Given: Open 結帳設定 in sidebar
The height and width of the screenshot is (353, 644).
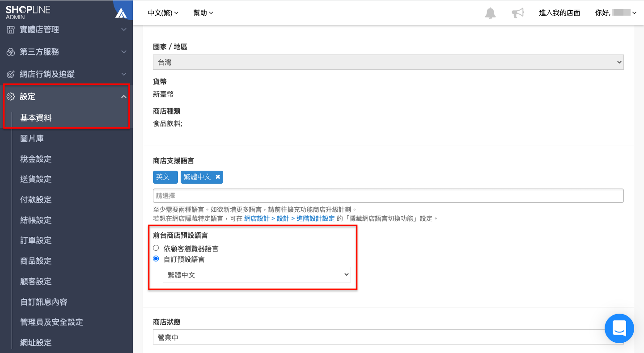Looking at the screenshot, I should 36,220.
